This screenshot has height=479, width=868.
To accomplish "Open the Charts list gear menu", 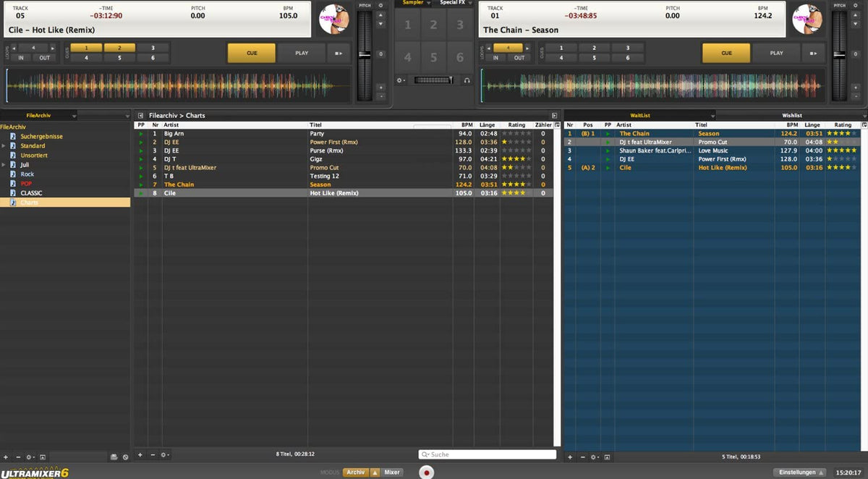I will coord(165,455).
